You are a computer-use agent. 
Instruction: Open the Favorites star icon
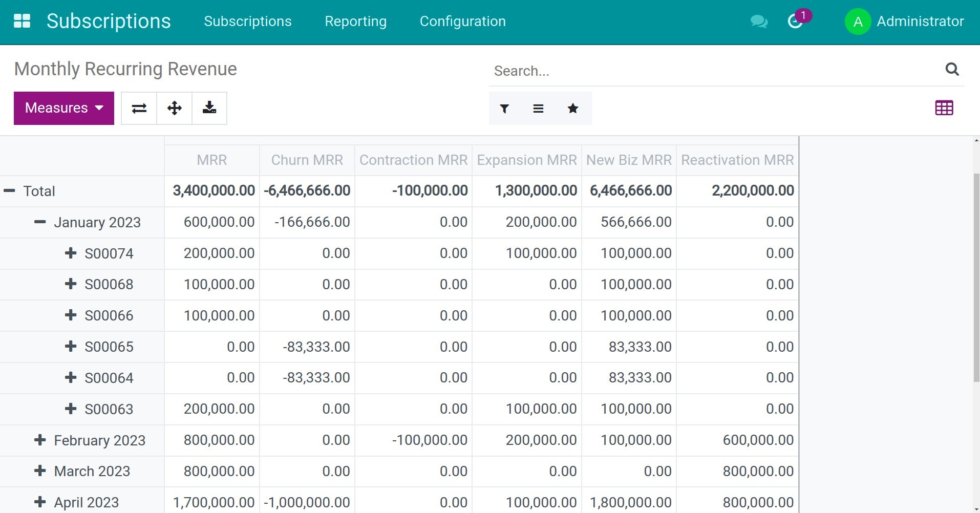click(573, 109)
